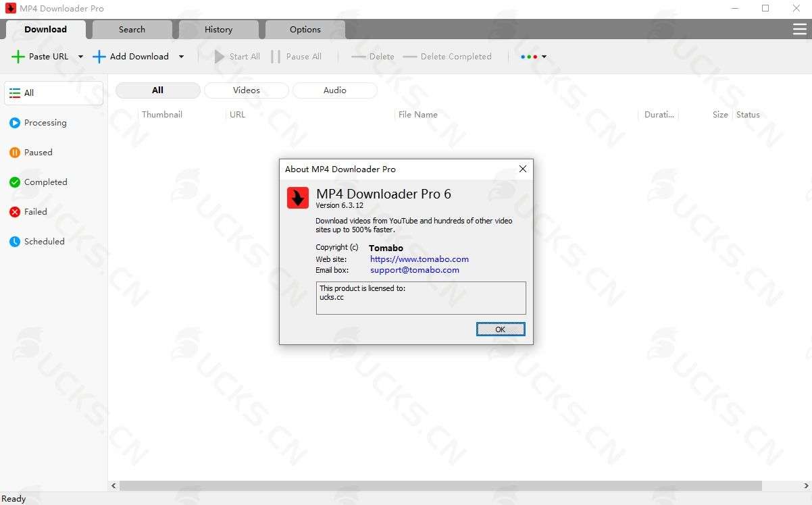
Task: Click Delete Completed in the toolbar
Action: [x=447, y=57]
